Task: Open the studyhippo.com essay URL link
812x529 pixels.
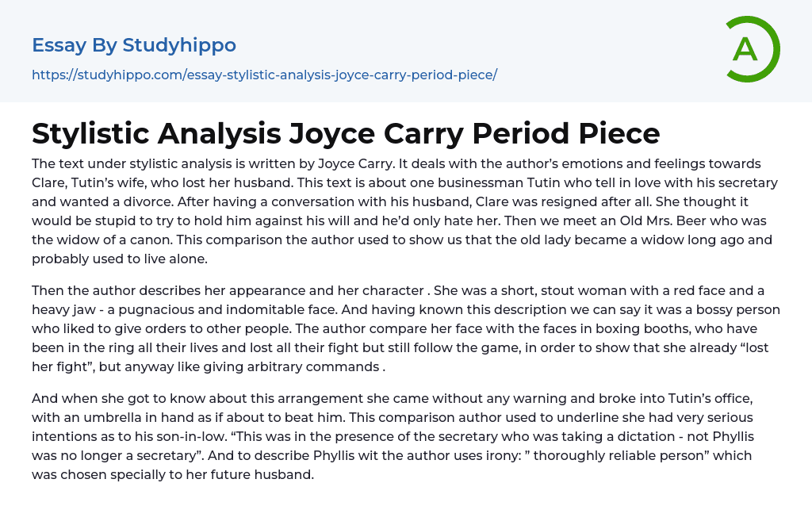Action: pos(264,75)
